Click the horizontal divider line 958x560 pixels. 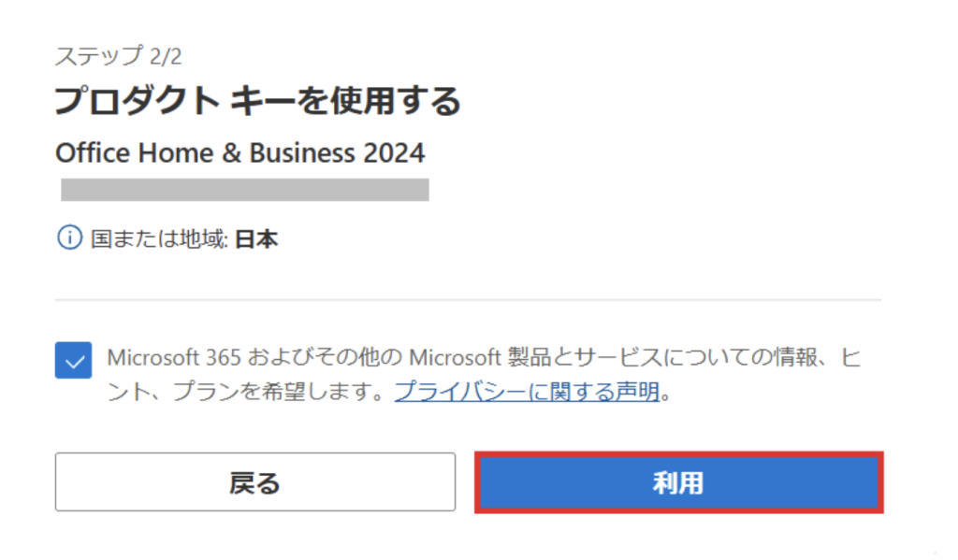coord(468,300)
